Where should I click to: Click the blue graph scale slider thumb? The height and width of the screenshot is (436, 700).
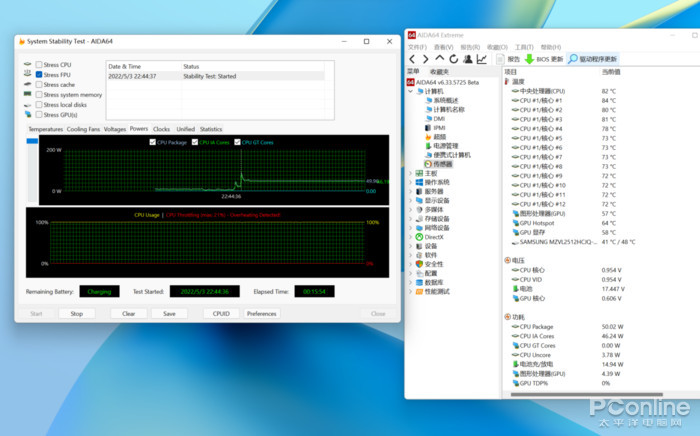pos(32,141)
